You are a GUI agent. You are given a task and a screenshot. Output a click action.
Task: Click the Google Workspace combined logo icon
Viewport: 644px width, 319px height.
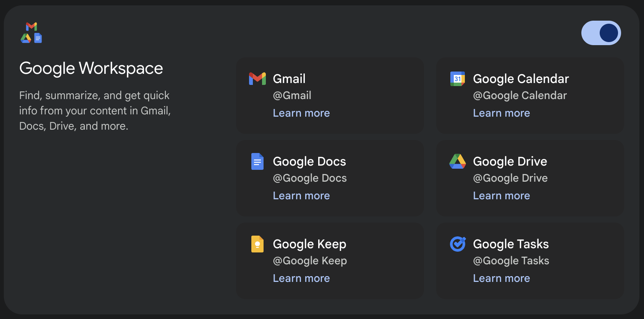click(x=31, y=33)
